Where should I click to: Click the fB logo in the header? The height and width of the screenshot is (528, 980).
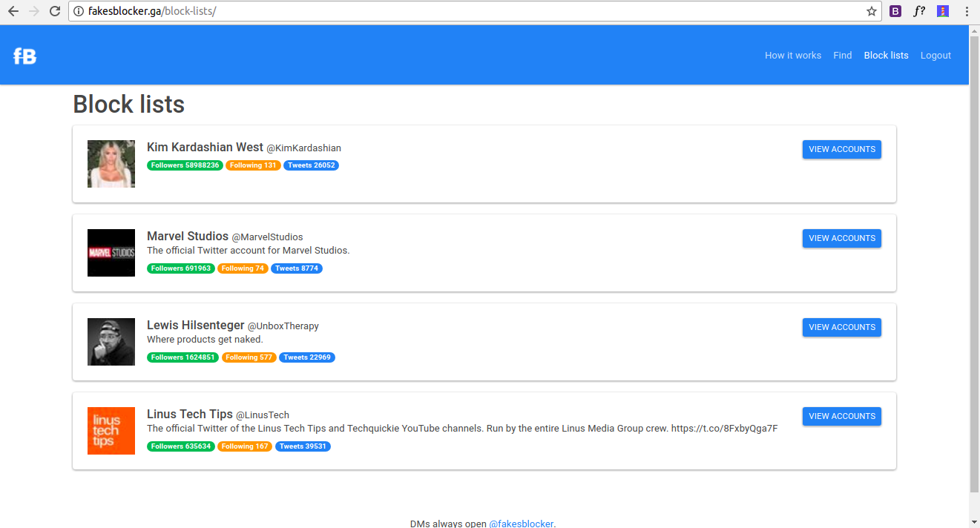[x=24, y=56]
